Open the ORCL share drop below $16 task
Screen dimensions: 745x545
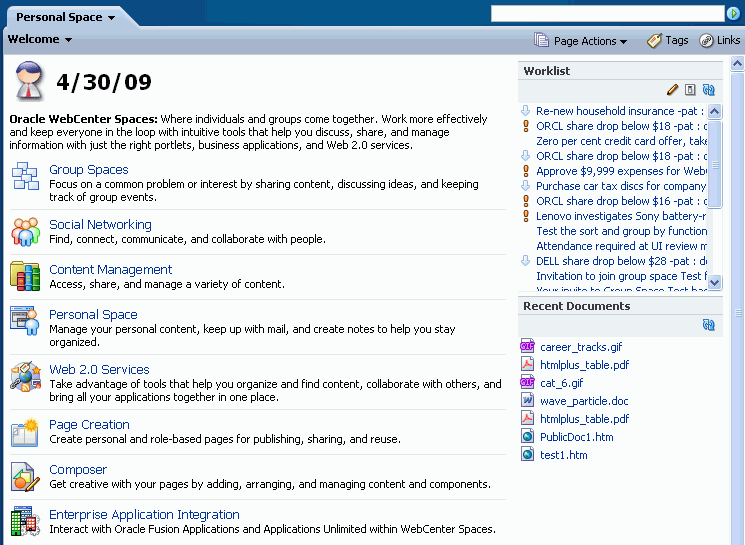[621, 201]
